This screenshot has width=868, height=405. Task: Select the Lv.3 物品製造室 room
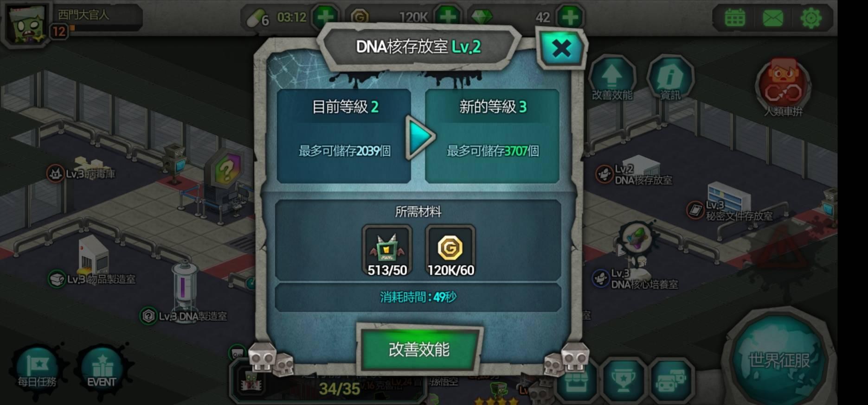(x=92, y=279)
